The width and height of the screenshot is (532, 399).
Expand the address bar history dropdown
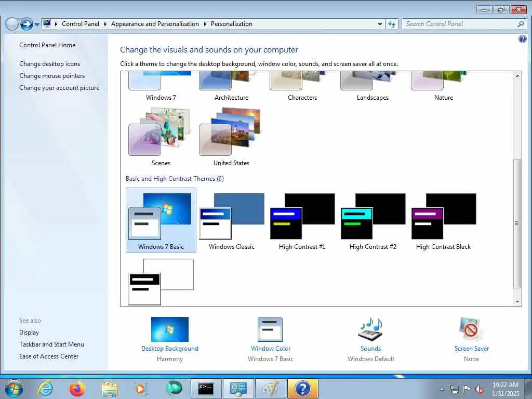380,24
